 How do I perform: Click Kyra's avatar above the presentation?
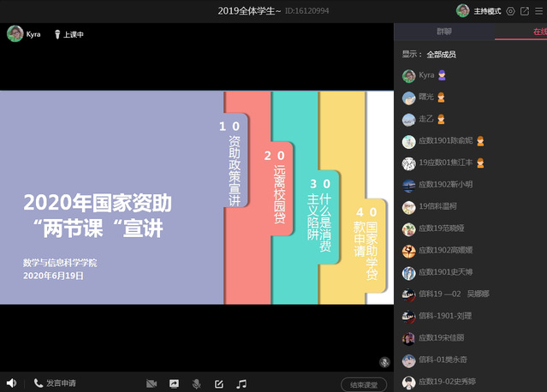(15, 33)
